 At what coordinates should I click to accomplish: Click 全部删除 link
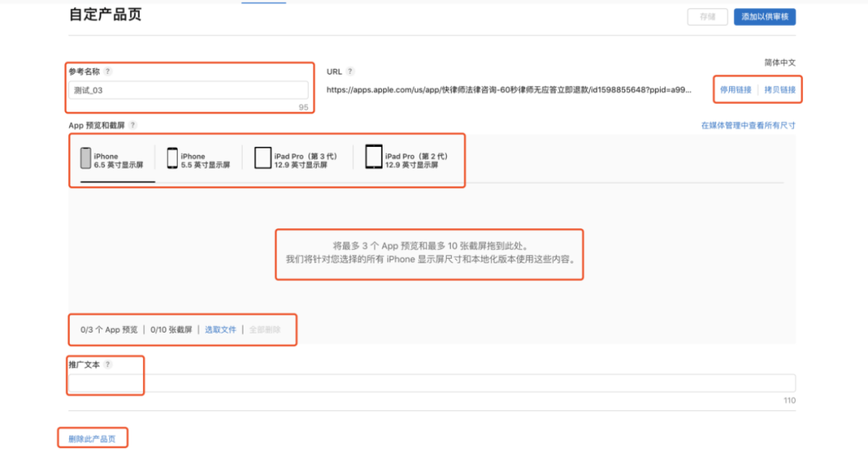click(264, 329)
